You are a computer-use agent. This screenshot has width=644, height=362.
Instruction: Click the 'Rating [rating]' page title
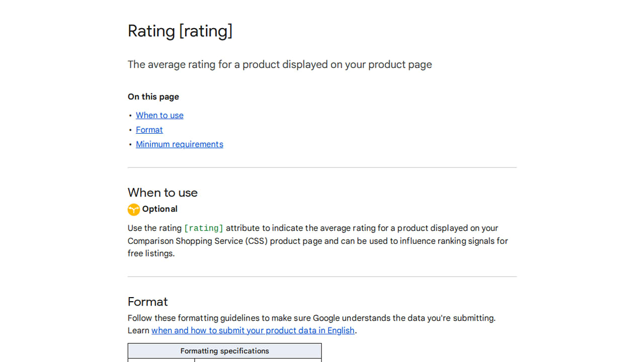coord(180,31)
